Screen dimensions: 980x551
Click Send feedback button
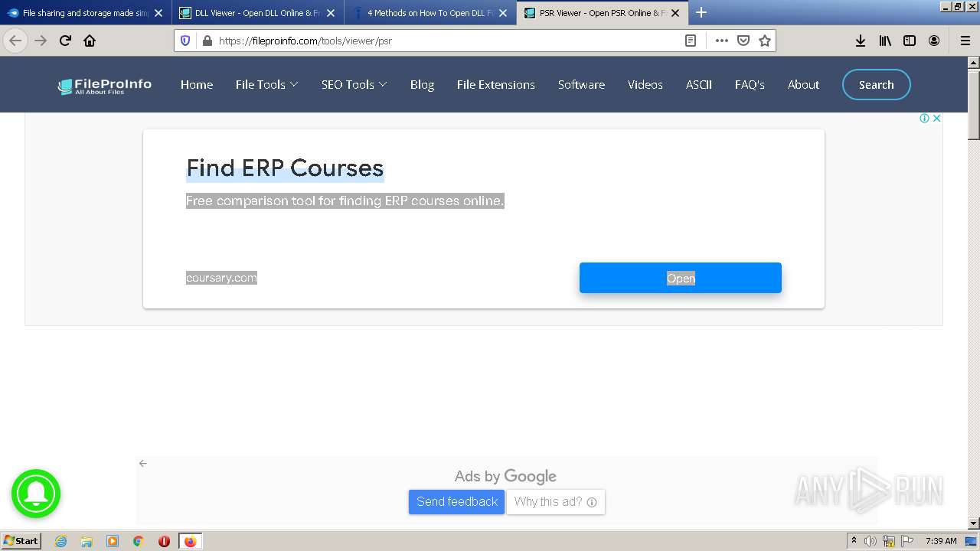pyautogui.click(x=457, y=502)
